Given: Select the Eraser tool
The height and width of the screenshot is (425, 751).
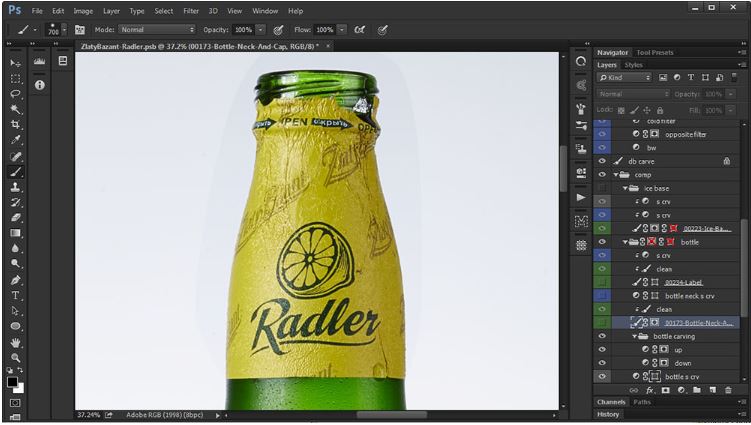Looking at the screenshot, I should pos(15,218).
